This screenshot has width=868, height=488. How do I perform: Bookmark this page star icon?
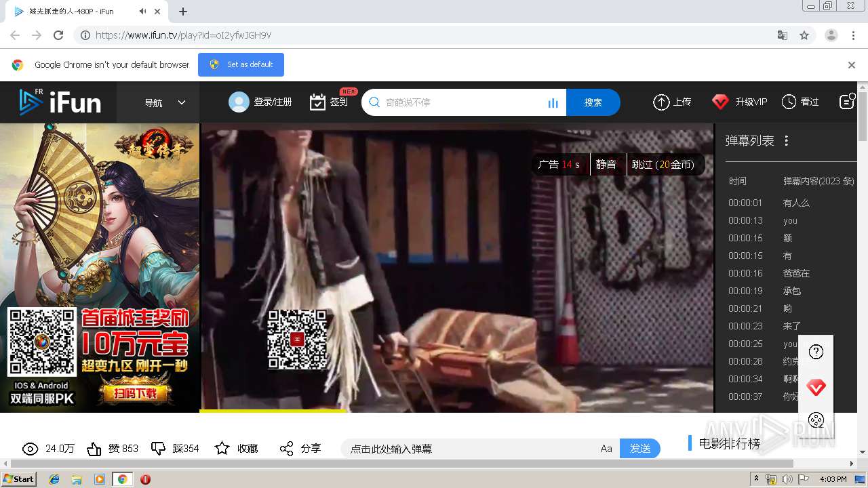click(804, 35)
